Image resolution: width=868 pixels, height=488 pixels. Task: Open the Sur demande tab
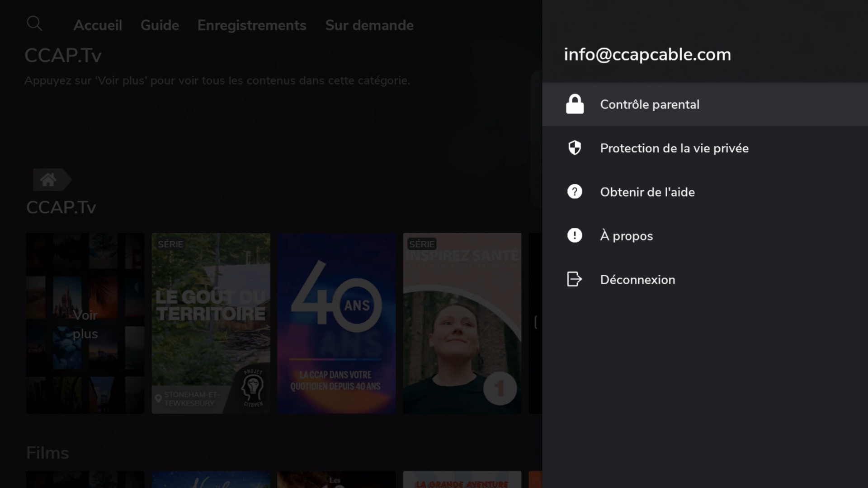tap(369, 25)
